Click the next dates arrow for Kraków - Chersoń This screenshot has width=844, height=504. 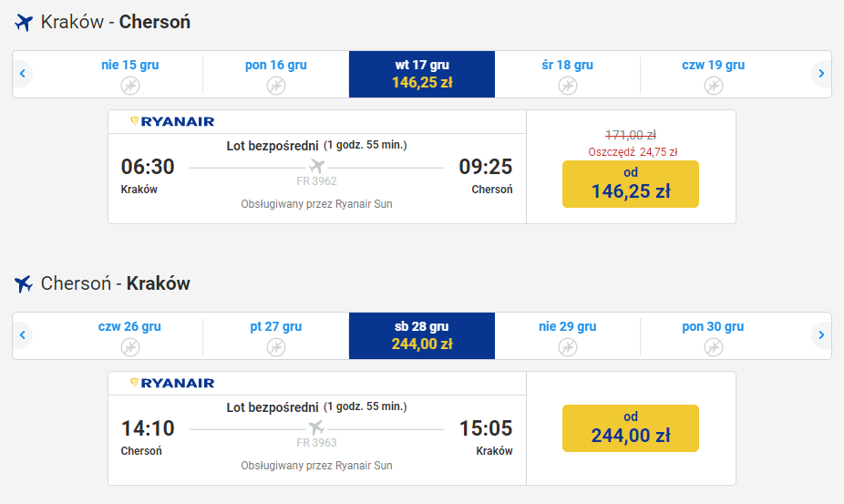click(821, 73)
